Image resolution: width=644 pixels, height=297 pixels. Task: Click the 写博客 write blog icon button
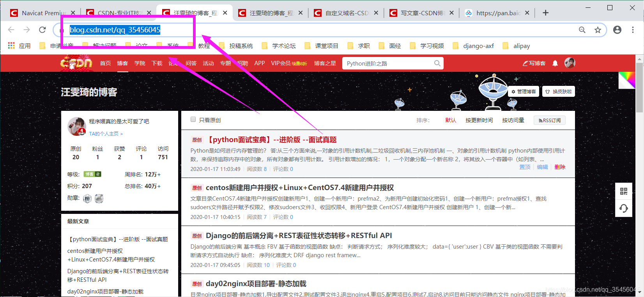534,63
